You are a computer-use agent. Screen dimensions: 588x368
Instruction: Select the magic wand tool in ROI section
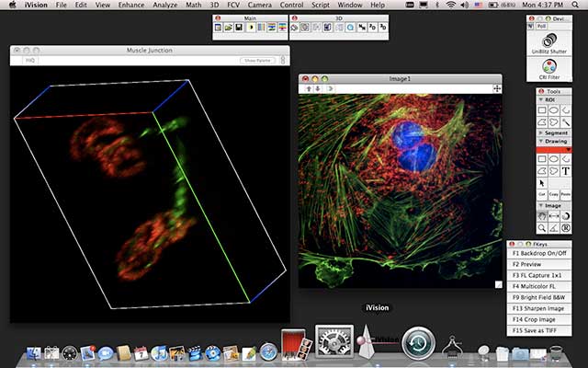point(566,122)
